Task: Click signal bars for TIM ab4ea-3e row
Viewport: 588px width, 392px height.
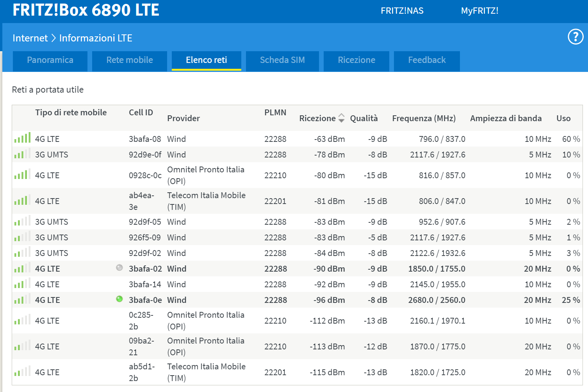Action: 22,200
